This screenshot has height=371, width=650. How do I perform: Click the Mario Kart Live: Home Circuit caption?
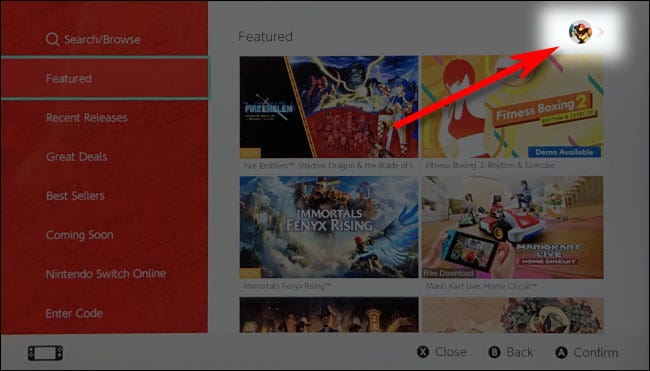[481, 286]
